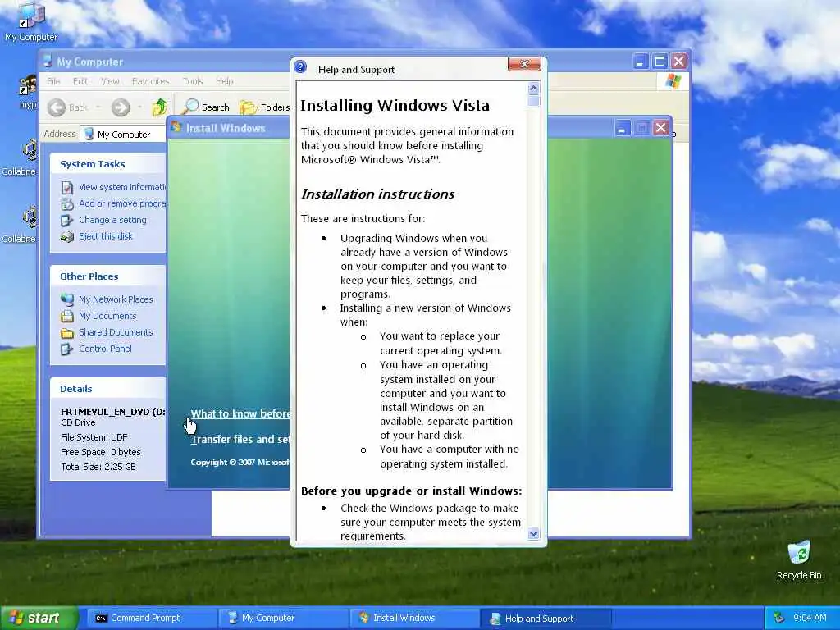Close the Help and Support window
Viewport: 840px width, 630px height.
524,64
